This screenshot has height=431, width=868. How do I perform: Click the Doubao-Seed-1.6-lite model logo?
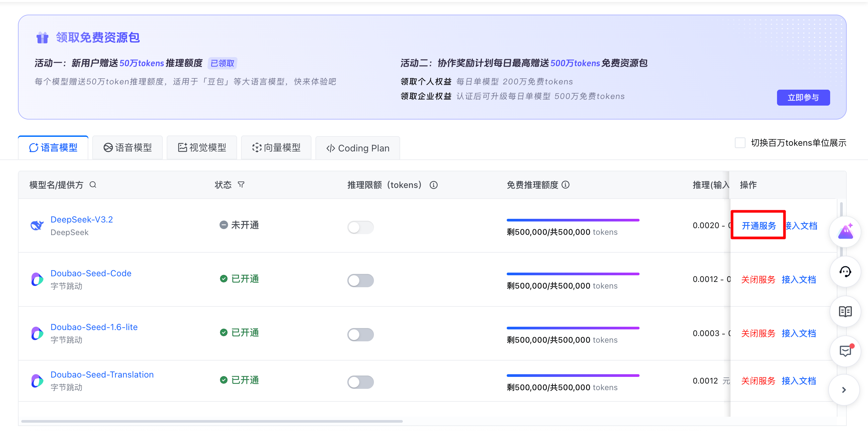[x=37, y=333]
